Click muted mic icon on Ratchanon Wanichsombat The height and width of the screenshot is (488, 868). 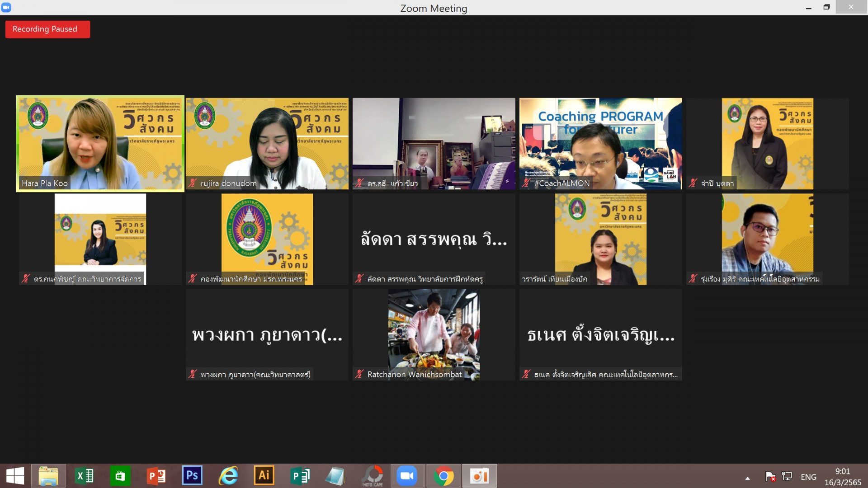[x=360, y=374]
